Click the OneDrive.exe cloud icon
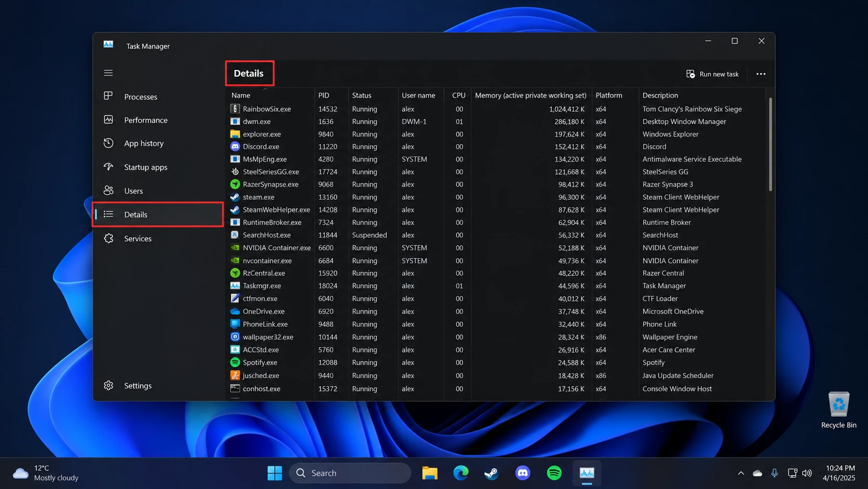 235,311
